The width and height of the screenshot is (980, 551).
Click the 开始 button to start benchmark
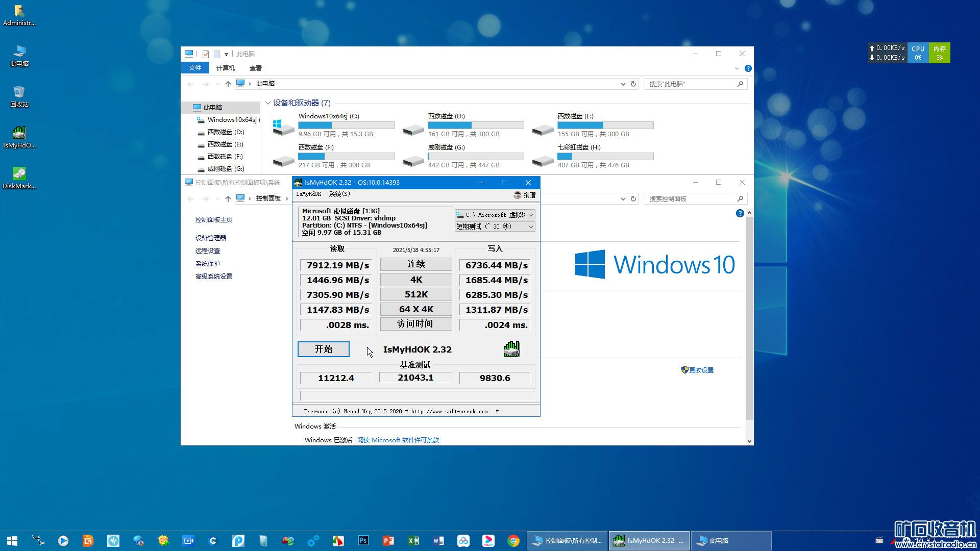coord(324,349)
